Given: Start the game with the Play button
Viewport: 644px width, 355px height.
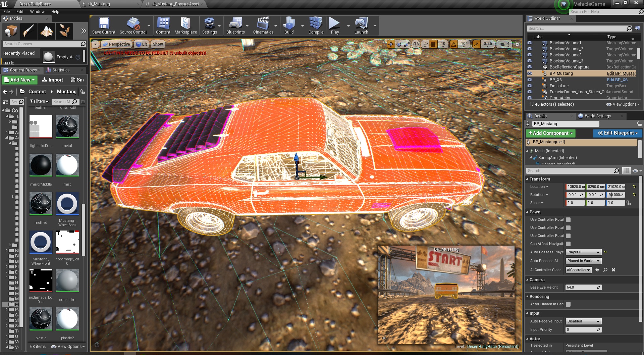Looking at the screenshot, I should click(334, 26).
